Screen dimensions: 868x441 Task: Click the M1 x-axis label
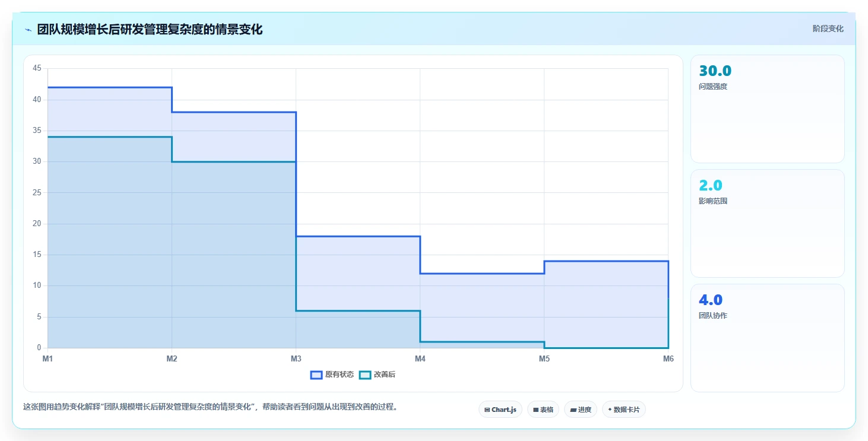[x=47, y=358]
